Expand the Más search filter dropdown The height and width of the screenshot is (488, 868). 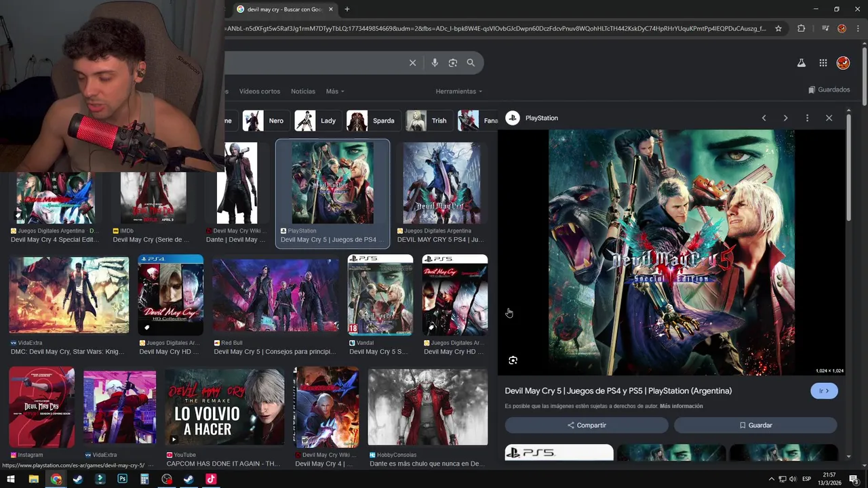335,91
